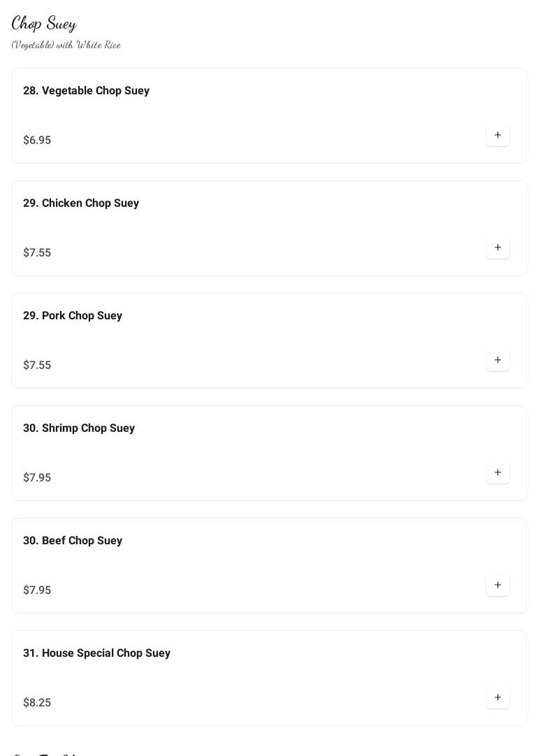Click the Chop Suey section heading
538x756 pixels.
(44, 24)
